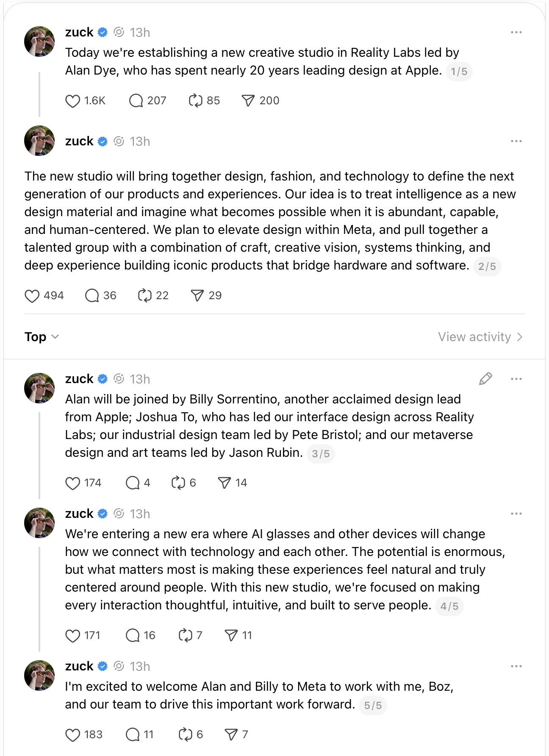Screen dimensions: 549x756
Task: Open three-dot menu on the 2/5 post
Action: tap(516, 142)
